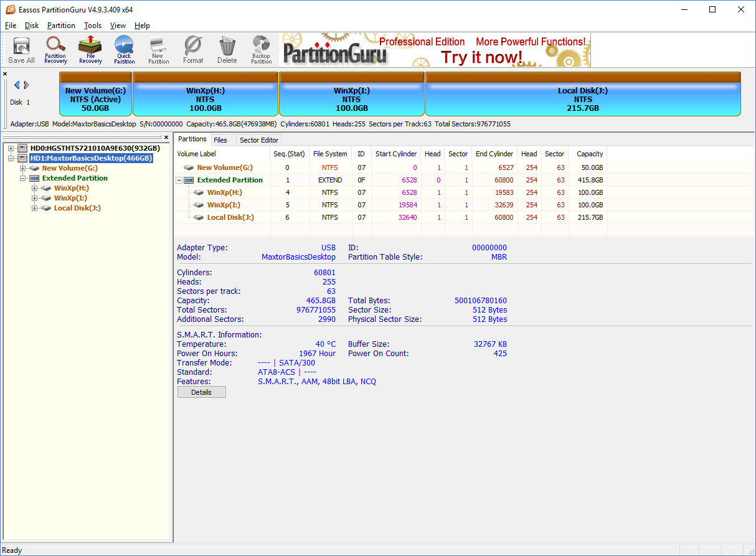The width and height of the screenshot is (756, 556).
Task: Switch to the Sector Editor tab
Action: pos(259,140)
